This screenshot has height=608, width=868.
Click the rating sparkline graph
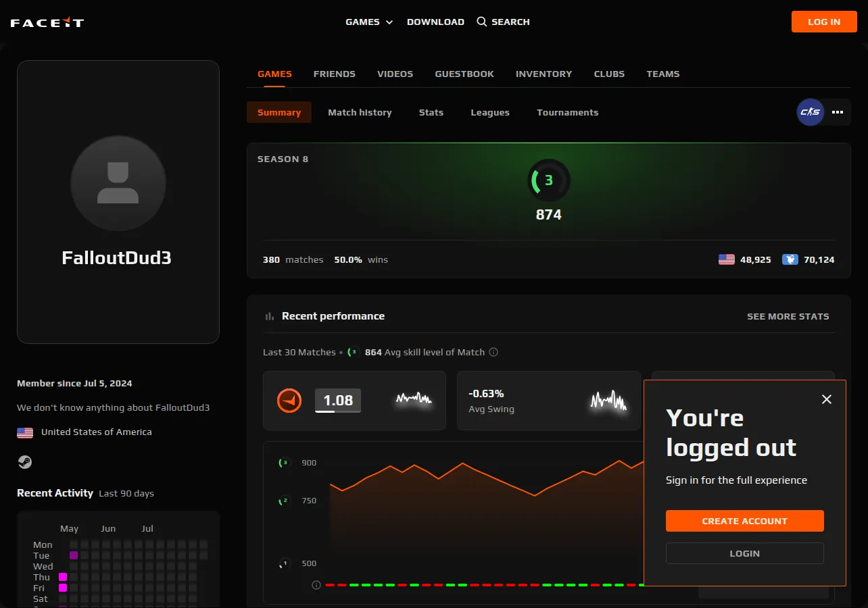point(414,399)
